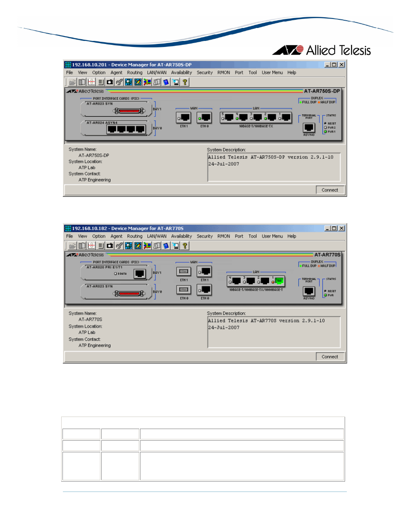Open the Availability menu in AR770S window
Viewport: 411px width, 532px height.
[x=181, y=236]
